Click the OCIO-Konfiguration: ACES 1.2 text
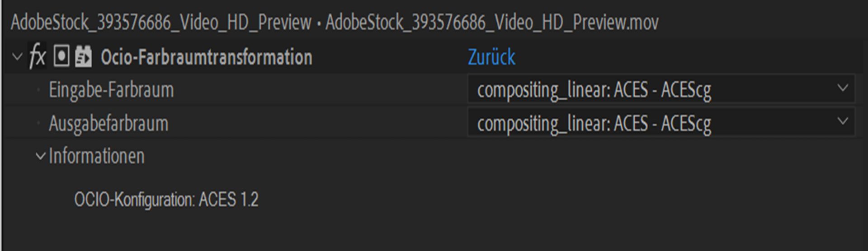This screenshot has height=251, width=868. click(x=166, y=200)
